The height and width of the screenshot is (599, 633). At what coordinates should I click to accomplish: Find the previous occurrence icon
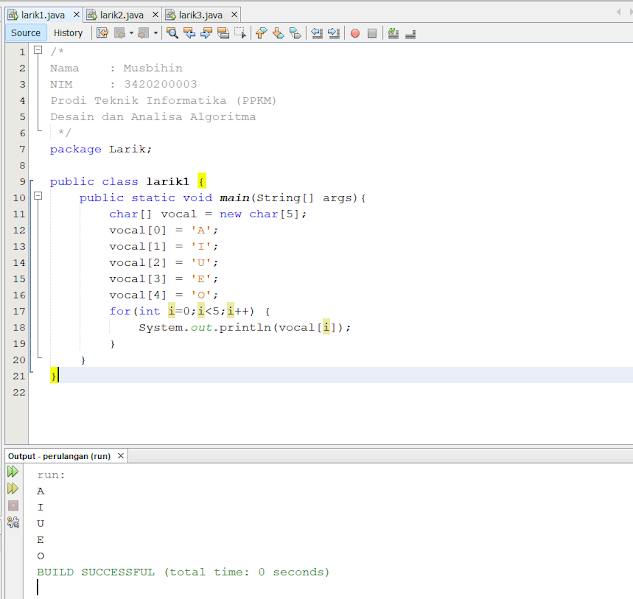(x=189, y=33)
